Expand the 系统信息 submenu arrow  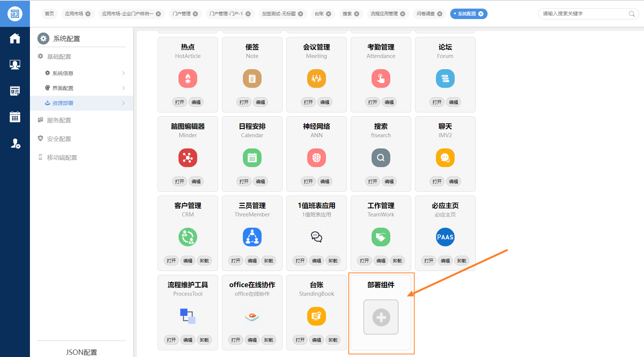click(123, 73)
